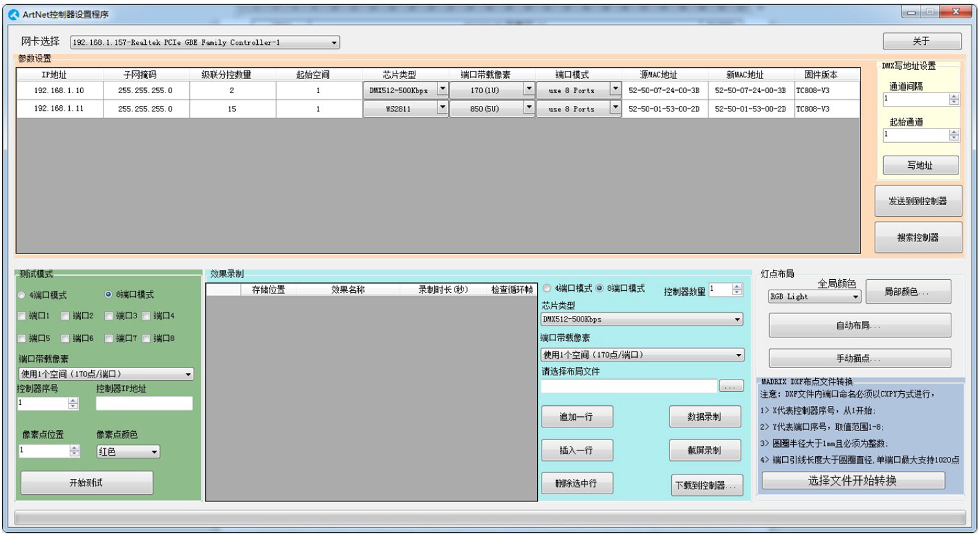Viewport: 980px width, 537px height.
Task: Click the 控制器数量 spinner field
Action: coord(726,290)
